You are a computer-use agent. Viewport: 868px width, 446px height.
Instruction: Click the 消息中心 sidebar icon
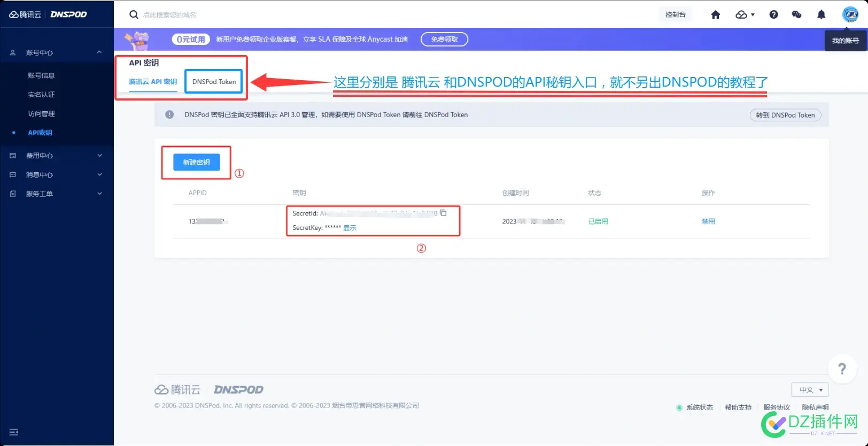point(13,175)
